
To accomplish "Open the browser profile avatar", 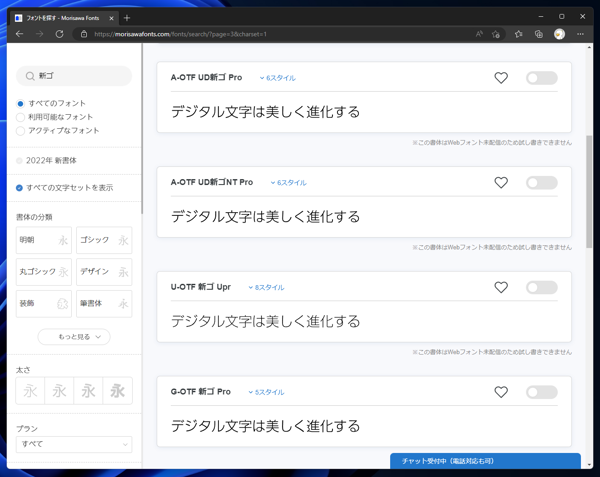I will point(559,34).
